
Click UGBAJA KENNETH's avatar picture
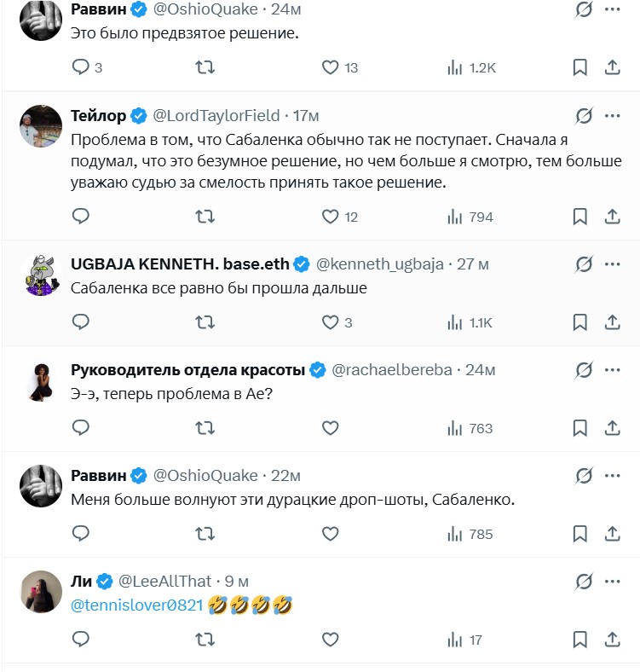pyautogui.click(x=41, y=275)
